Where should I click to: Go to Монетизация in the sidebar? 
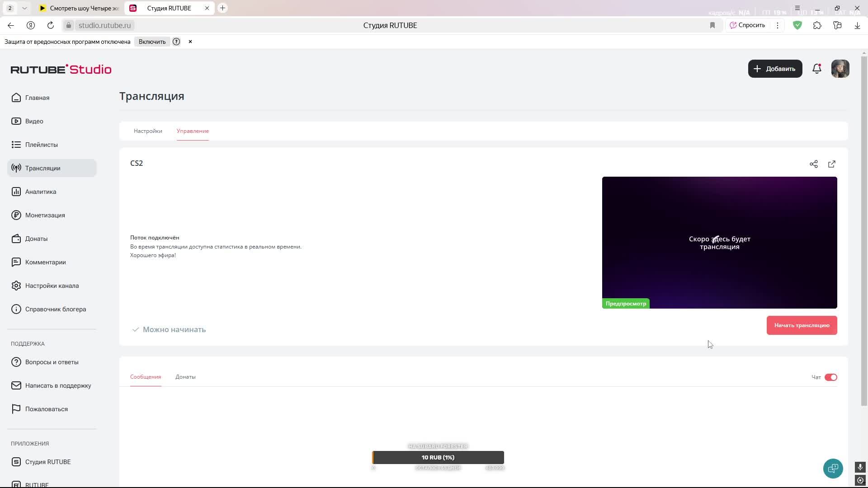point(45,215)
